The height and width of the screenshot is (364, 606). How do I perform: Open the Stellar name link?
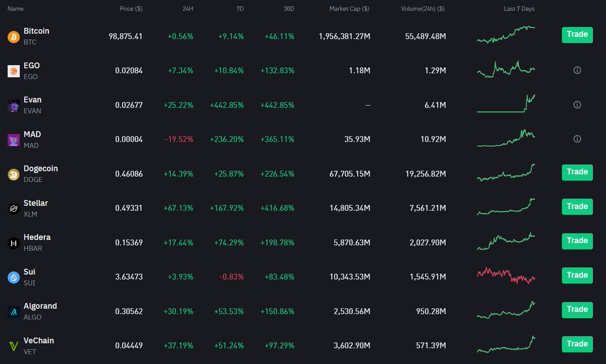[x=36, y=203]
